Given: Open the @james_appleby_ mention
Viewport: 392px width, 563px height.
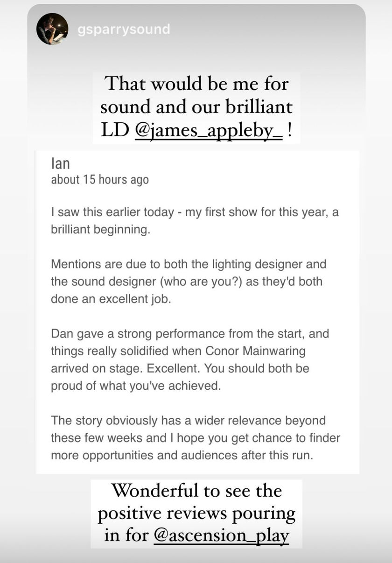Looking at the screenshot, I should [209, 130].
